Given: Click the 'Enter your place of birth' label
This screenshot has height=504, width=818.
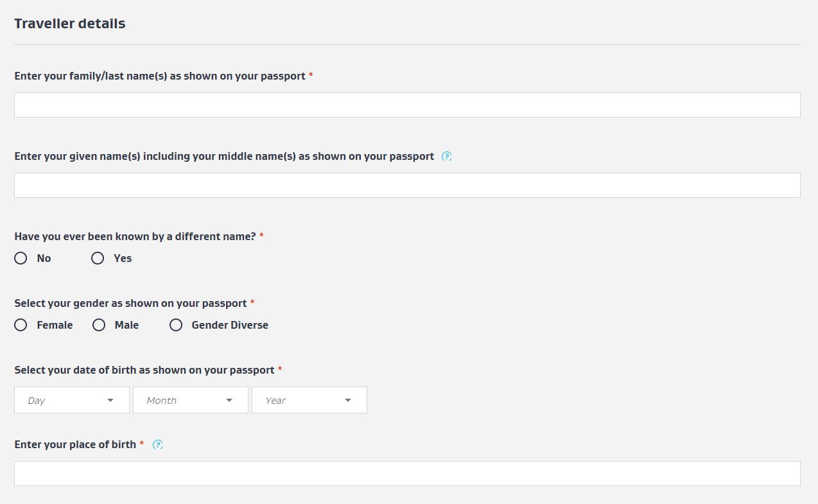Looking at the screenshot, I should (75, 444).
